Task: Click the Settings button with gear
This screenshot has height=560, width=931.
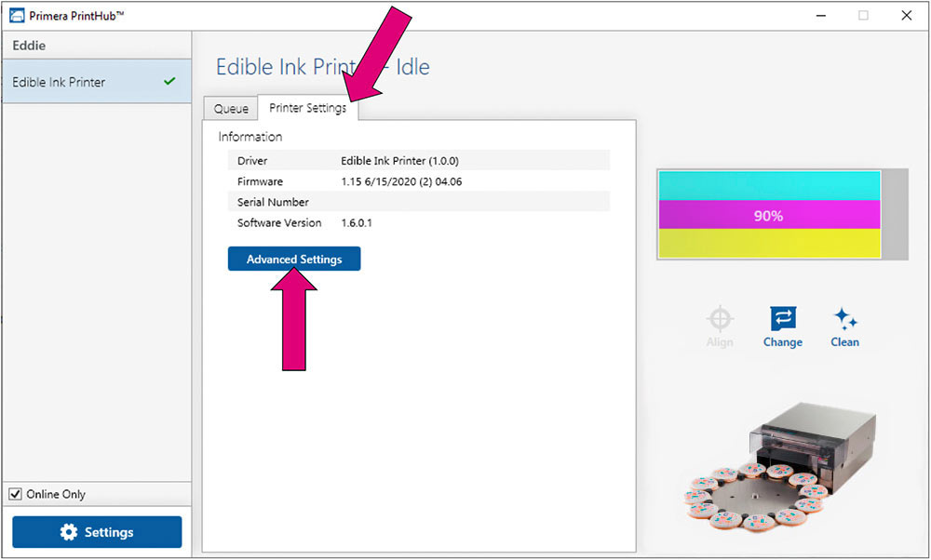Action: [97, 531]
